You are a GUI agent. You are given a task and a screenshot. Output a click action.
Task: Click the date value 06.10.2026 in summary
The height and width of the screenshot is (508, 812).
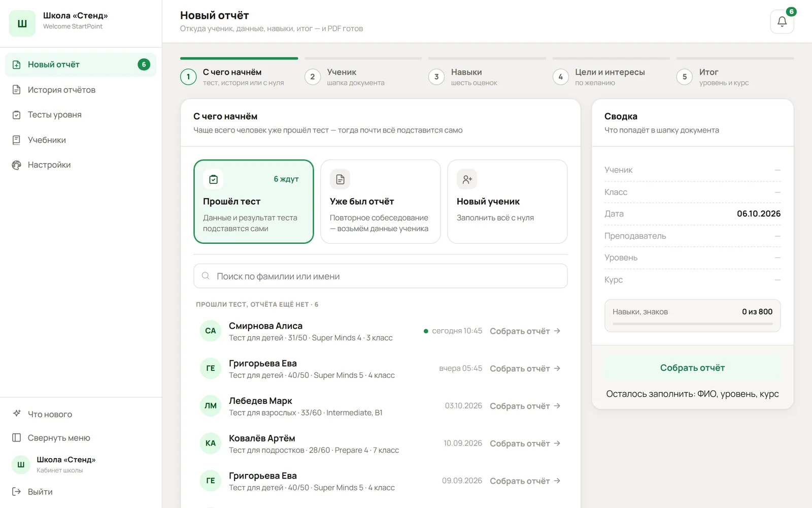pyautogui.click(x=759, y=214)
